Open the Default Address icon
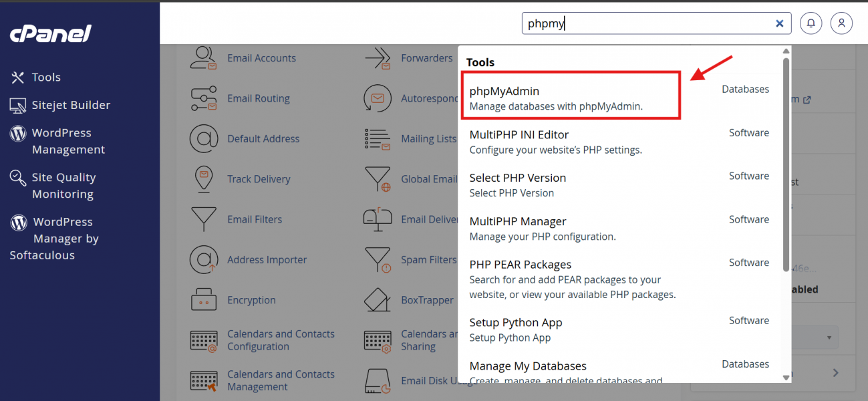Image resolution: width=868 pixels, height=401 pixels. pyautogui.click(x=203, y=139)
